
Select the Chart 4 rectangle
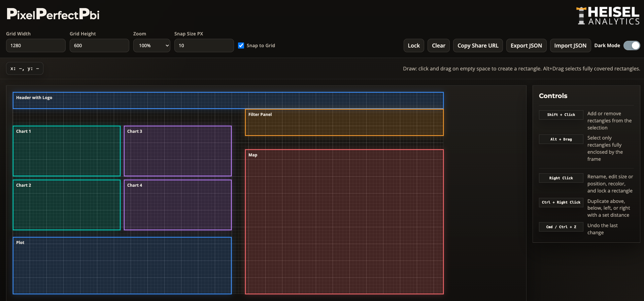pyautogui.click(x=178, y=205)
